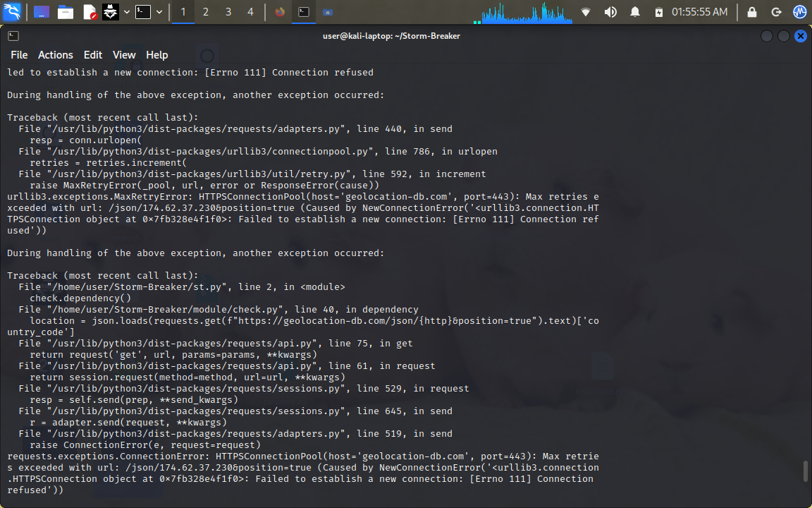Expand the dropdown beside the hacker mask icon
This screenshot has height=508, width=812.
[125, 12]
